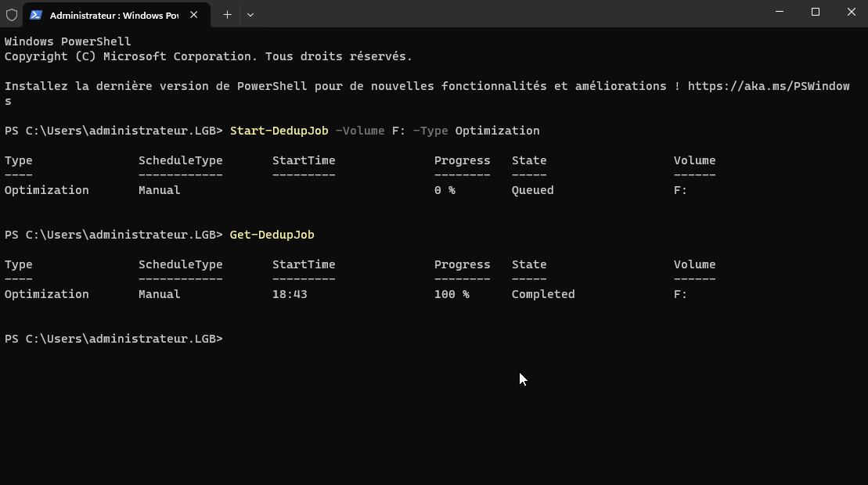Click the -Volume parameter in the command

pyautogui.click(x=360, y=131)
